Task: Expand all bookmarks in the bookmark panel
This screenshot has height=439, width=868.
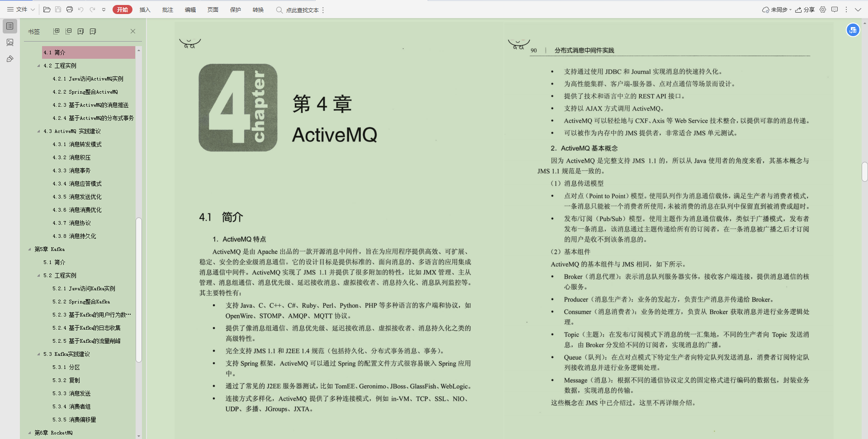Action: (x=56, y=31)
